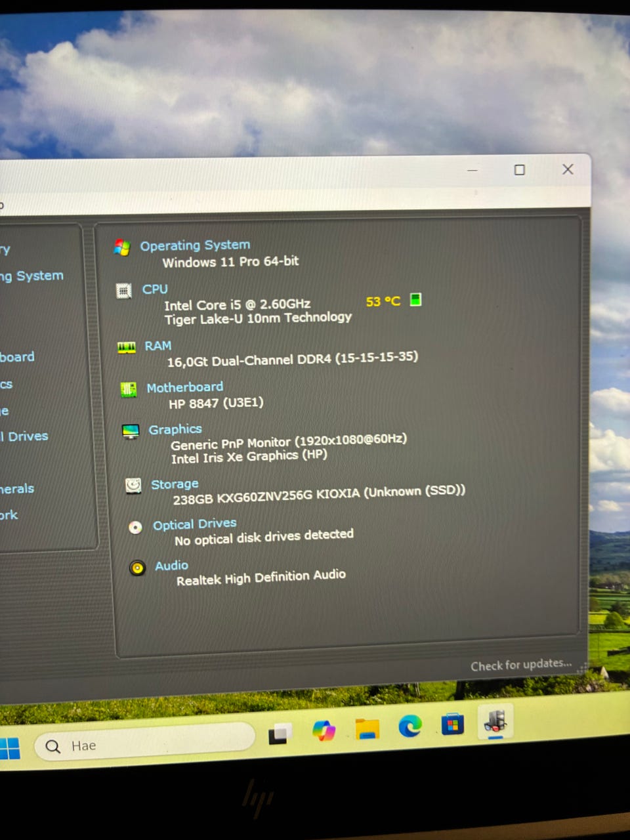This screenshot has width=630, height=840.
Task: Open File Explorer from the taskbar
Action: (x=367, y=728)
